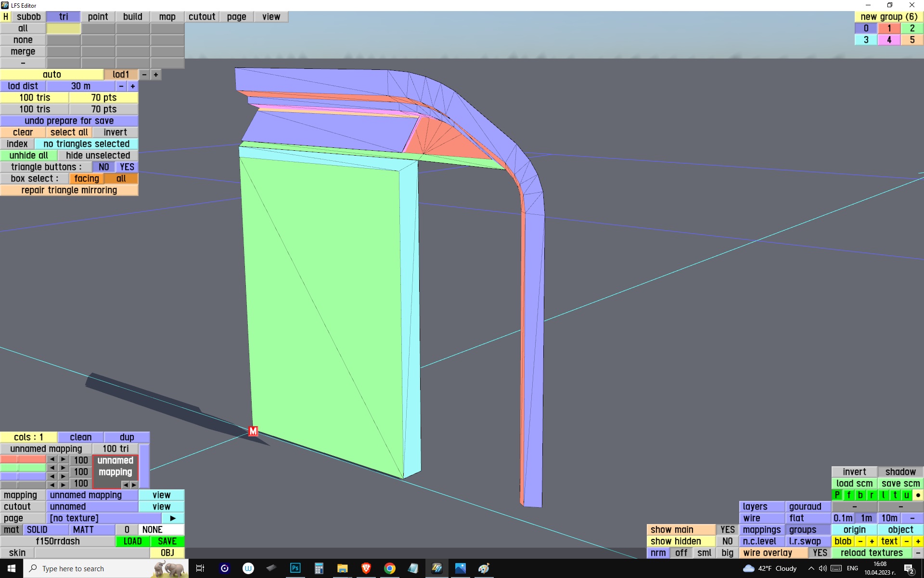
Task: Toggle wire overlay YES button
Action: pyautogui.click(x=820, y=553)
